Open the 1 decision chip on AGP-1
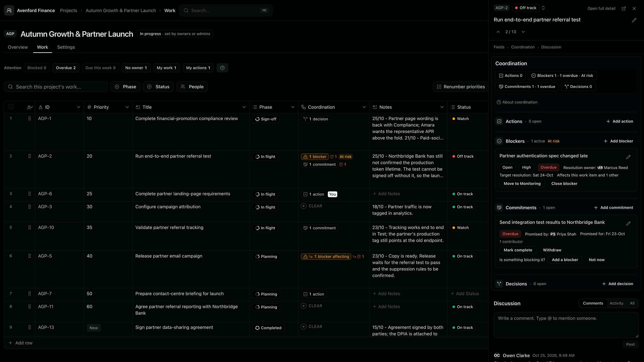 pyautogui.click(x=316, y=119)
